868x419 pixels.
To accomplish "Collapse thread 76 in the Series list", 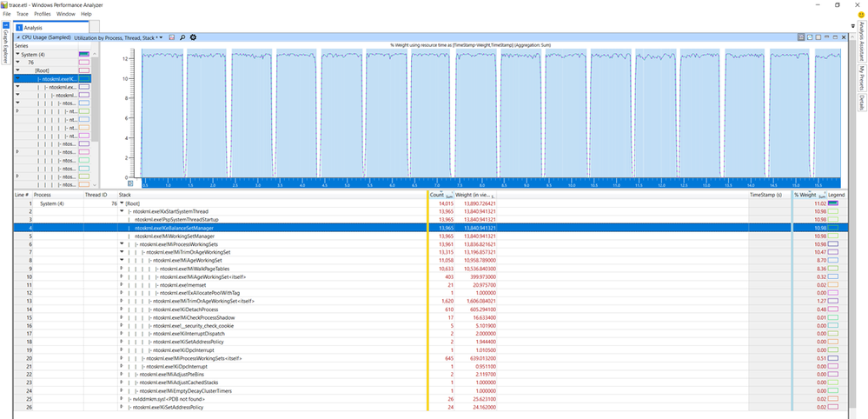I will click(17, 63).
